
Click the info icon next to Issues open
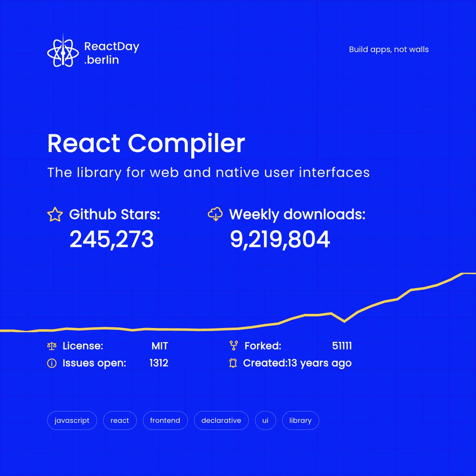[x=52, y=363]
